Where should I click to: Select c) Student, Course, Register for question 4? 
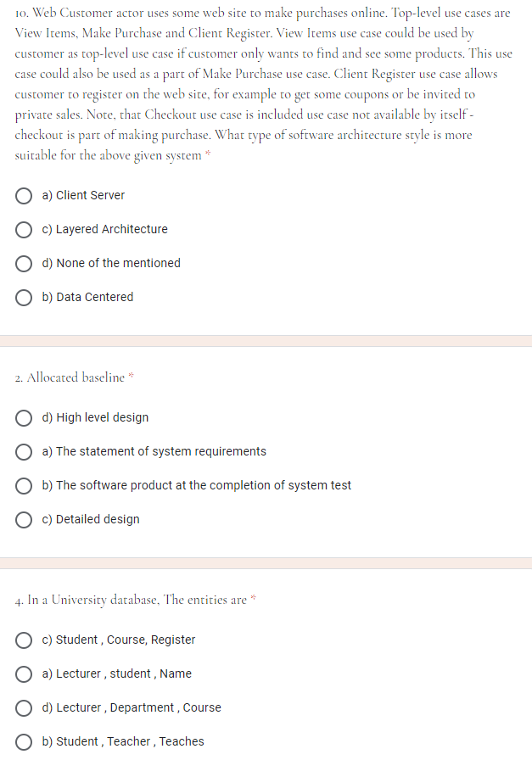click(x=24, y=640)
